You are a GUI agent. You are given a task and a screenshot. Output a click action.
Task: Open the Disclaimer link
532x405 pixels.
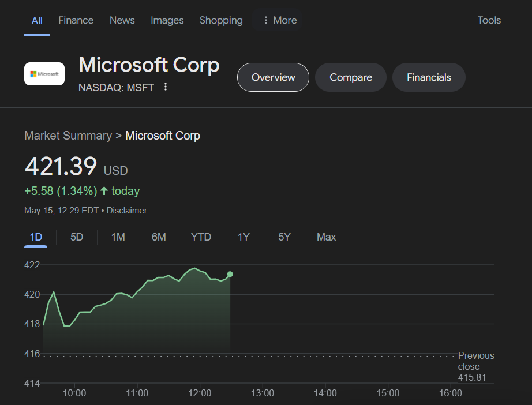(127, 211)
